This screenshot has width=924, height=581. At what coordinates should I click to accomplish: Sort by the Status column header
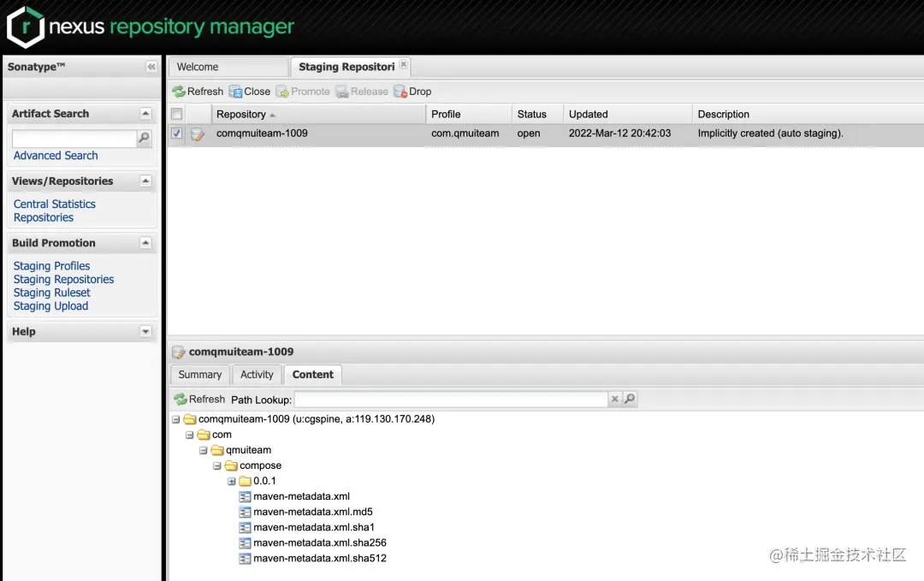point(537,114)
